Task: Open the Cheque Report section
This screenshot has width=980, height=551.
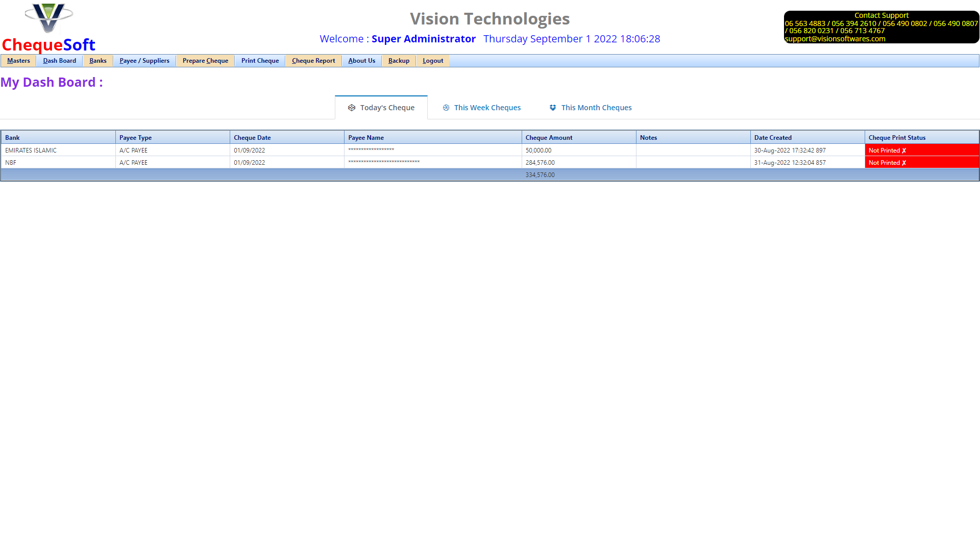Action: click(x=313, y=61)
